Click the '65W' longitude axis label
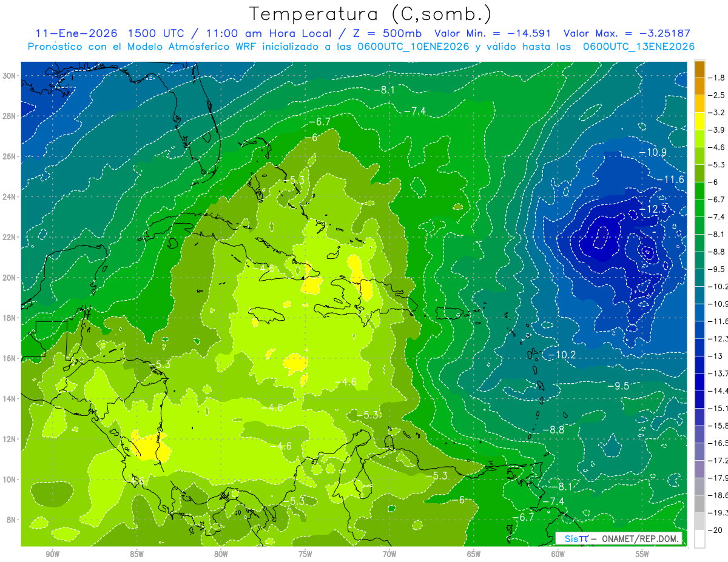Viewport: 728px width, 562px height. (474, 554)
